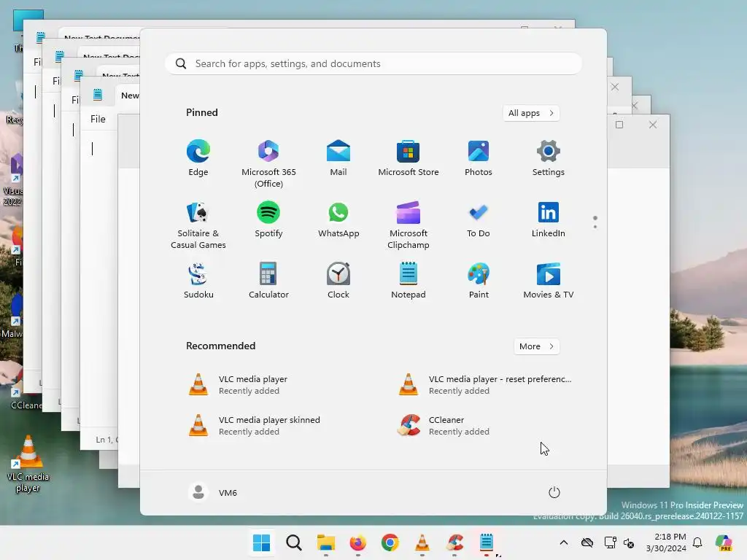Switch to VLC on the taskbar
747x560 pixels.
click(422, 542)
